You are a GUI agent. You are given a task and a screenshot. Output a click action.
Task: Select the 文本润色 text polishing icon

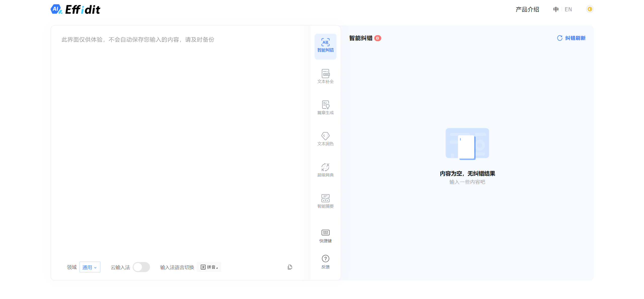coord(325,139)
